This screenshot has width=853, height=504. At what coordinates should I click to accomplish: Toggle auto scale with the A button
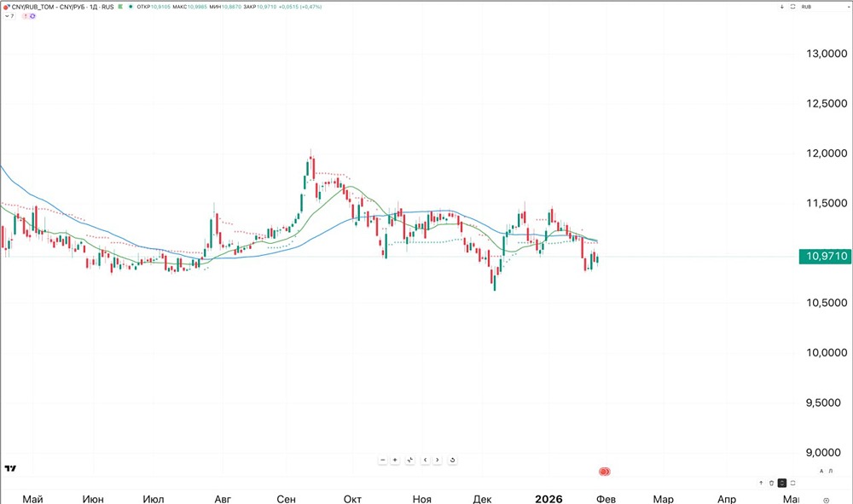point(821,471)
